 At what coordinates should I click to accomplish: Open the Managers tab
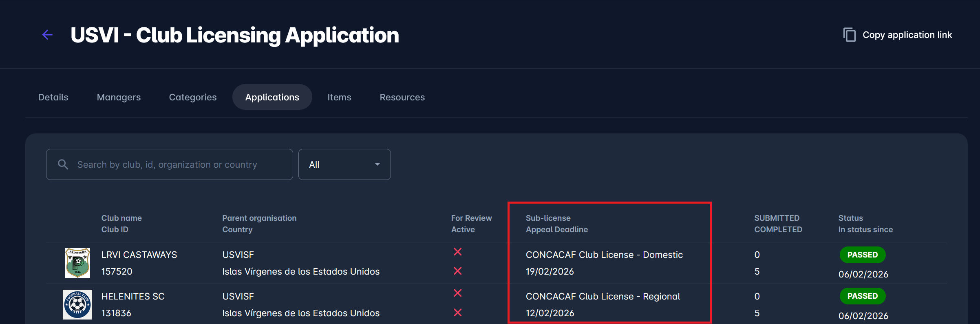coord(119,97)
